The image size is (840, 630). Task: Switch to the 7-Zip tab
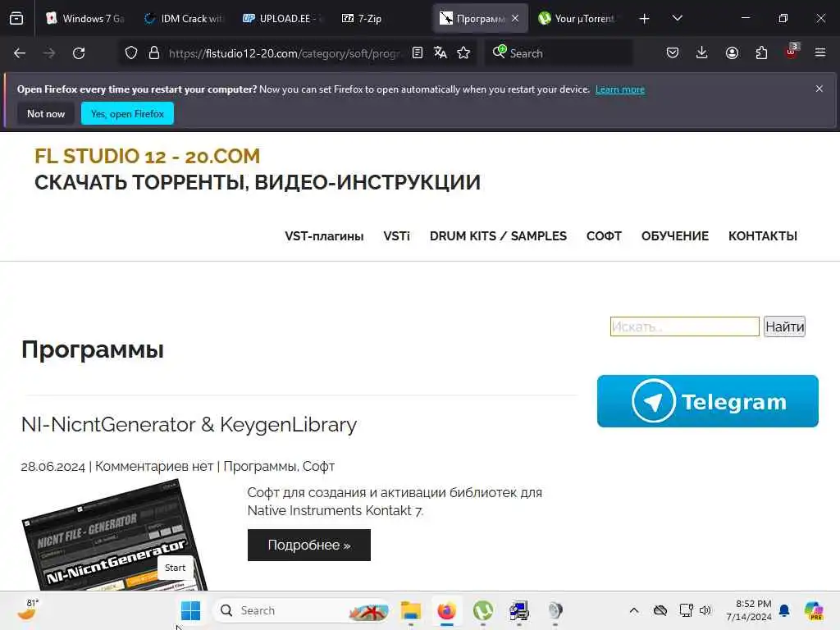point(381,19)
